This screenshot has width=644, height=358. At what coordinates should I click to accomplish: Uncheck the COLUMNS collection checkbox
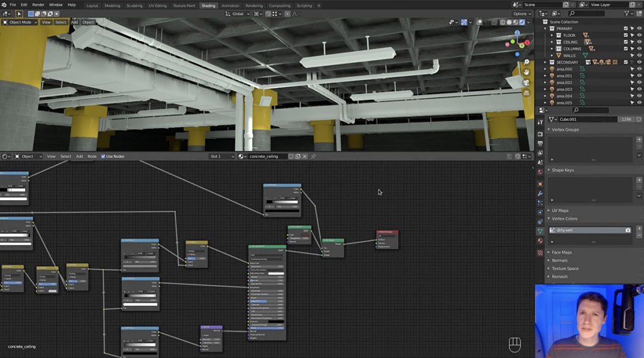pyautogui.click(x=626, y=48)
